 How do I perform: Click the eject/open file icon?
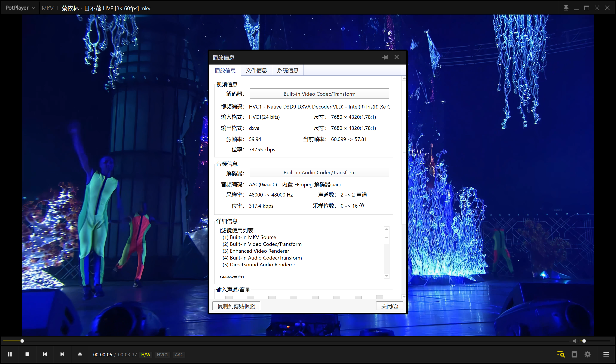tap(80, 354)
